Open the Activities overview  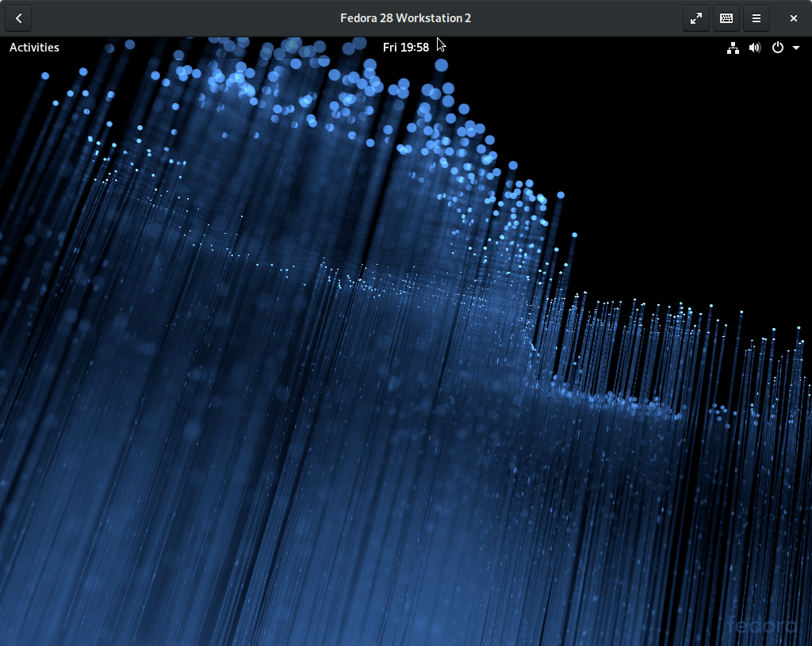[x=34, y=48]
